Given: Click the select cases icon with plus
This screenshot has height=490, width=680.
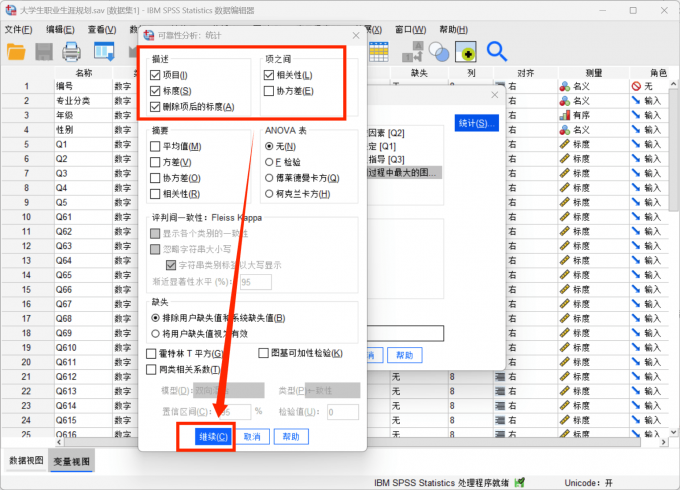Looking at the screenshot, I should point(466,52).
